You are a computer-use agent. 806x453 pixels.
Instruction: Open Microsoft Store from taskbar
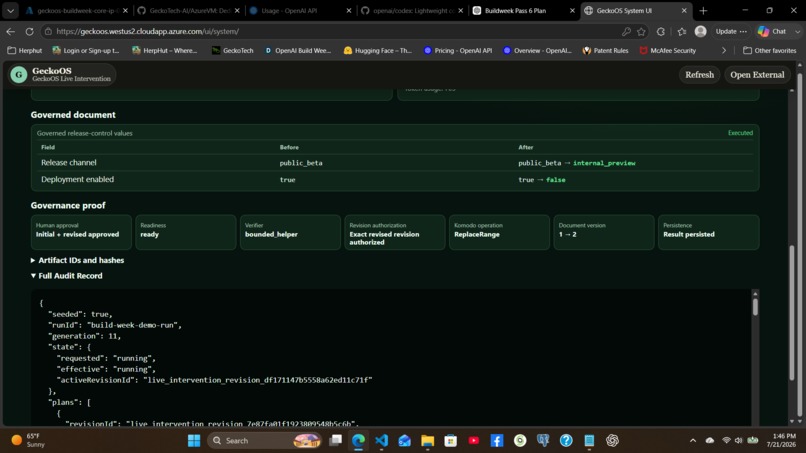pos(451,441)
